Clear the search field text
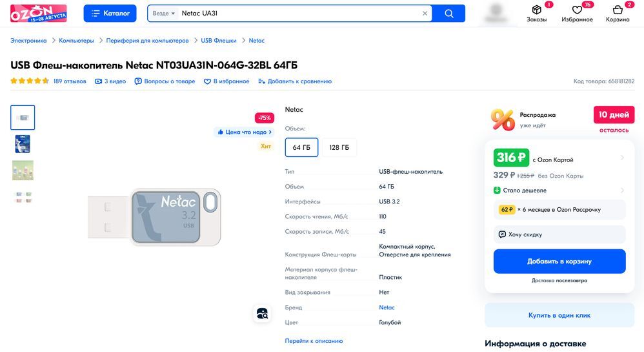The width and height of the screenshot is (644, 352). tap(425, 14)
